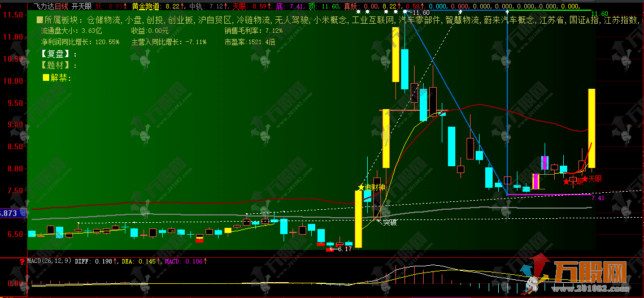
Task: Click the MACD(26,12,9) indicator title
Action: 49,261
